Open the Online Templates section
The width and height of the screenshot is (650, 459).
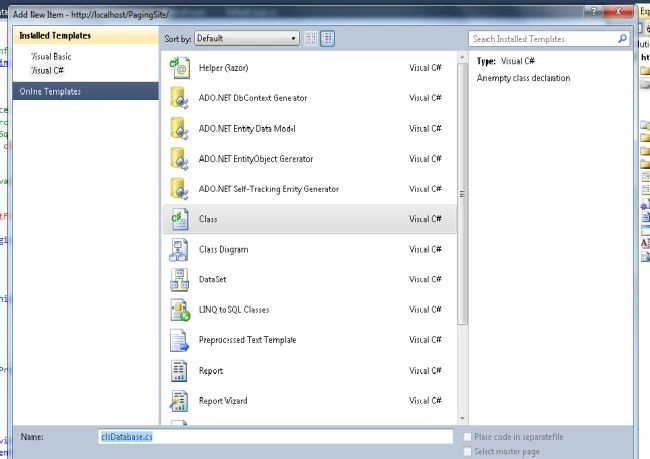point(86,91)
